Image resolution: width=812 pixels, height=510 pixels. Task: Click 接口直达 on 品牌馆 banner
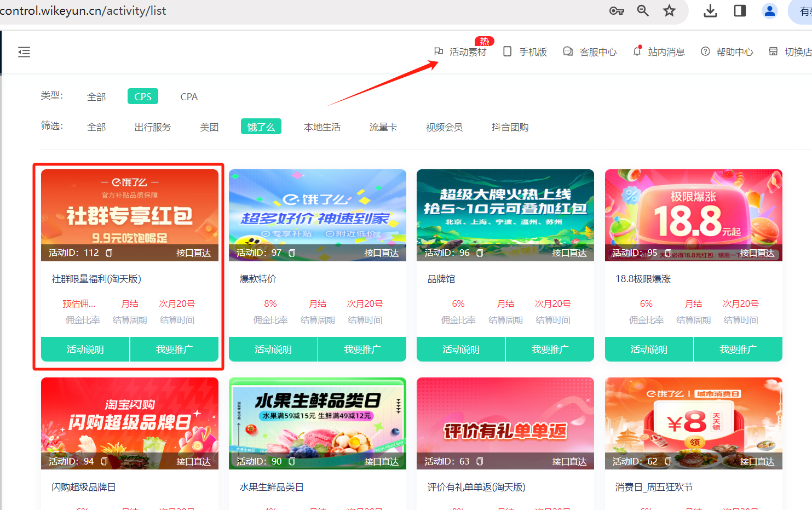569,253
